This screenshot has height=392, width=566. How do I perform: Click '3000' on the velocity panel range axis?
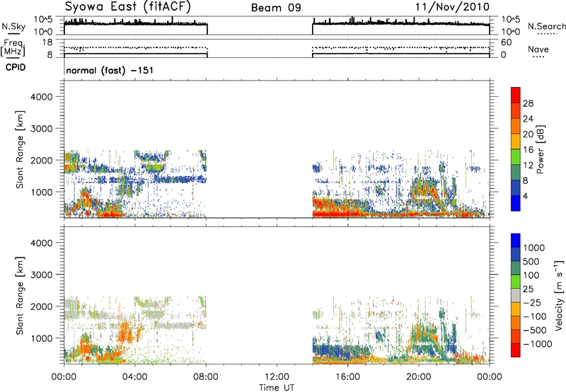pos(42,275)
